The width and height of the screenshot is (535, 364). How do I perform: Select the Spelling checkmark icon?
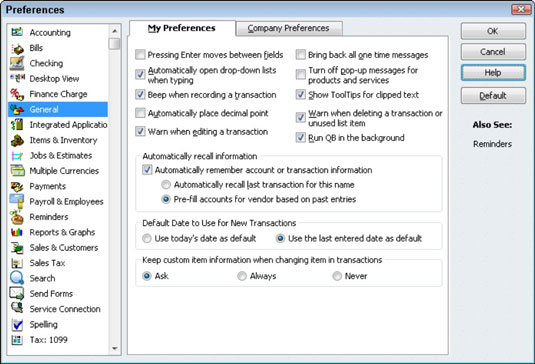coord(17,324)
